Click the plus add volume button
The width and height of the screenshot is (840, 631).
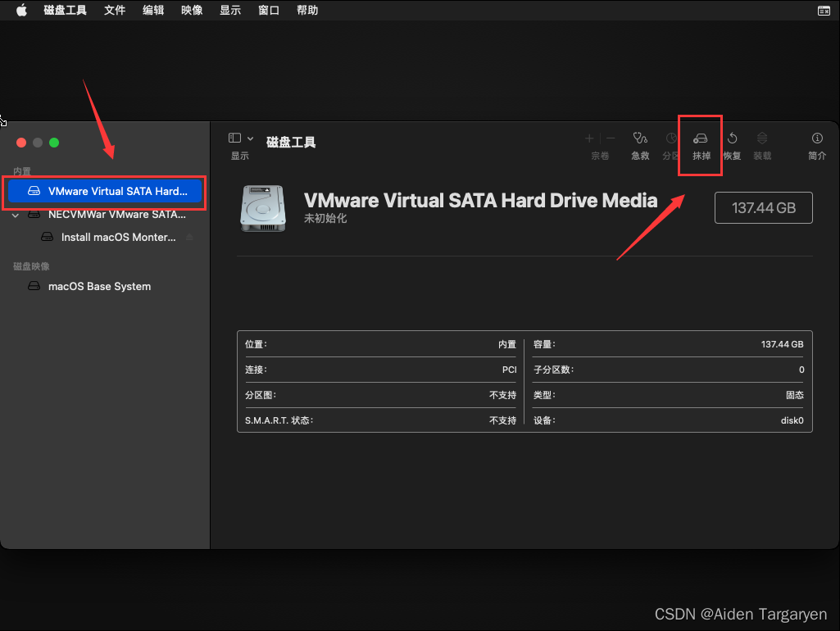point(589,138)
